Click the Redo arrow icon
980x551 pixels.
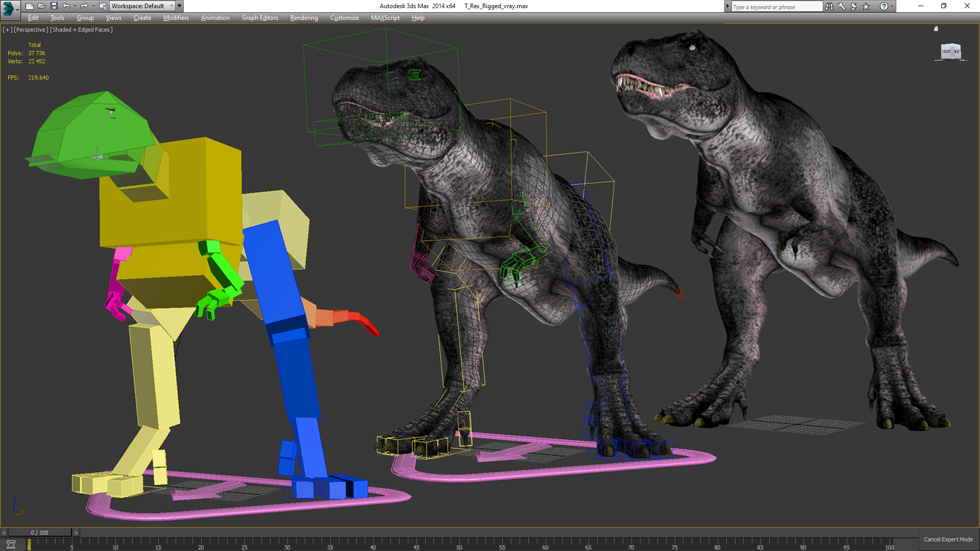click(x=84, y=6)
